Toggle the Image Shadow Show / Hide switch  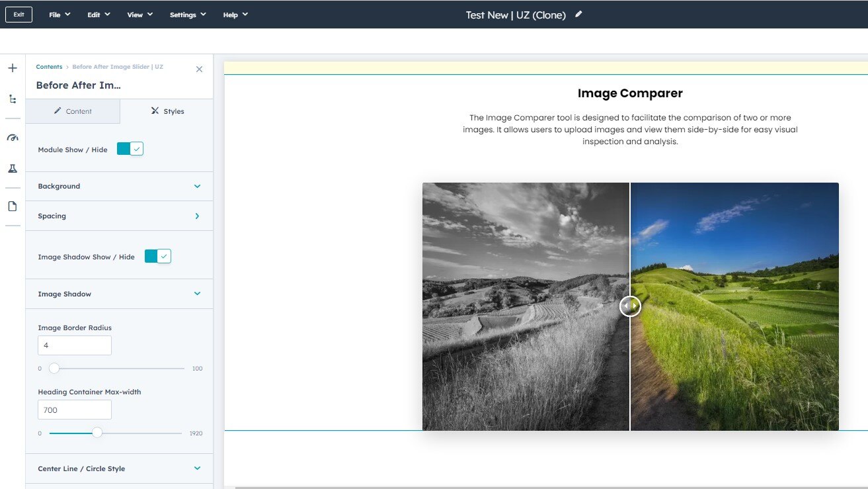(x=158, y=257)
